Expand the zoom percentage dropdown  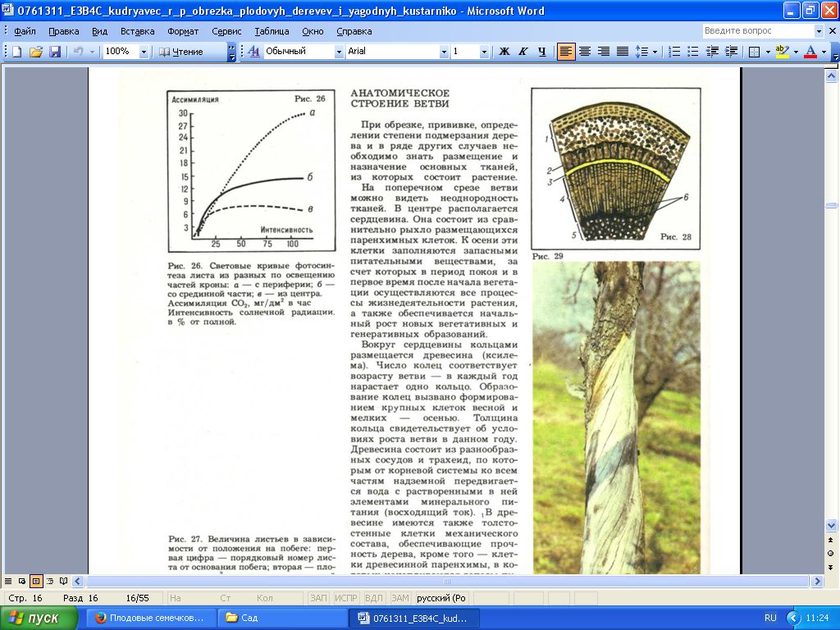click(x=144, y=51)
